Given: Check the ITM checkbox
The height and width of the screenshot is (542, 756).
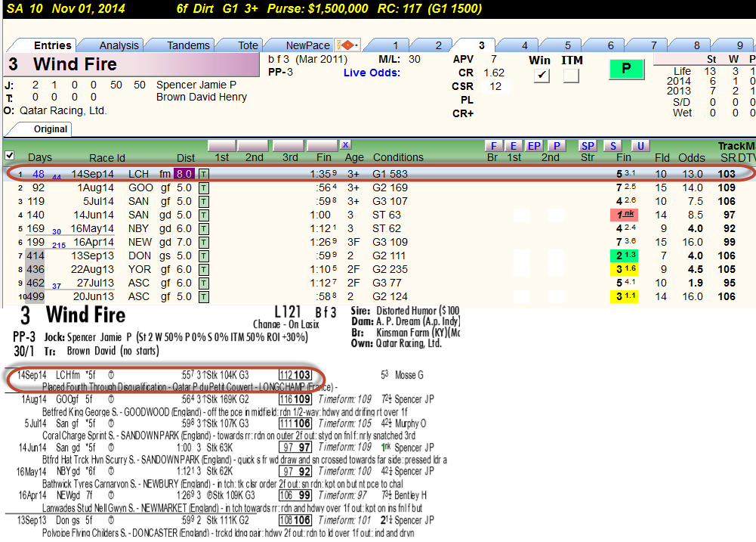Looking at the screenshot, I should 571,76.
